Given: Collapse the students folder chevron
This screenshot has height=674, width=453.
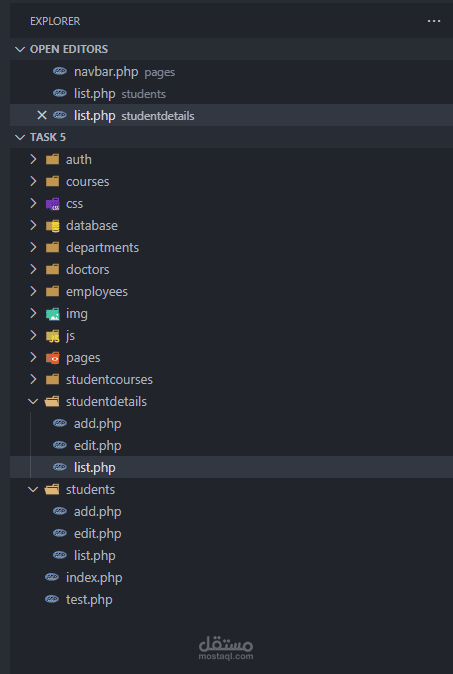Looking at the screenshot, I should pos(33,490).
